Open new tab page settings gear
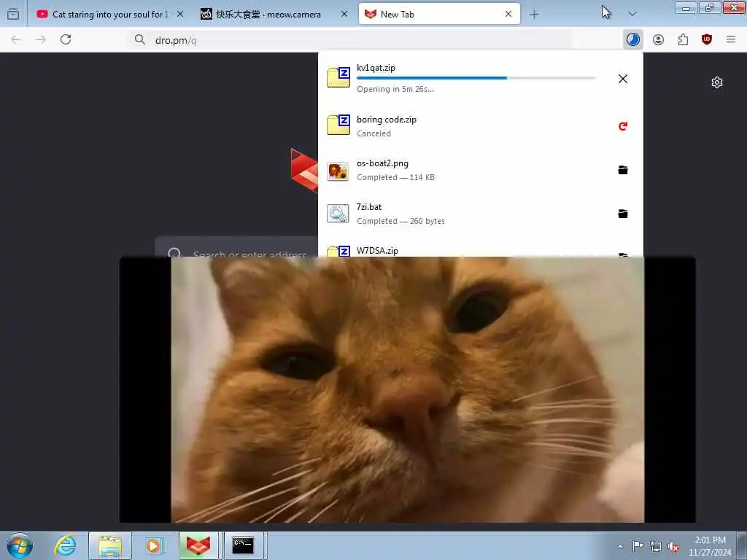 (717, 82)
